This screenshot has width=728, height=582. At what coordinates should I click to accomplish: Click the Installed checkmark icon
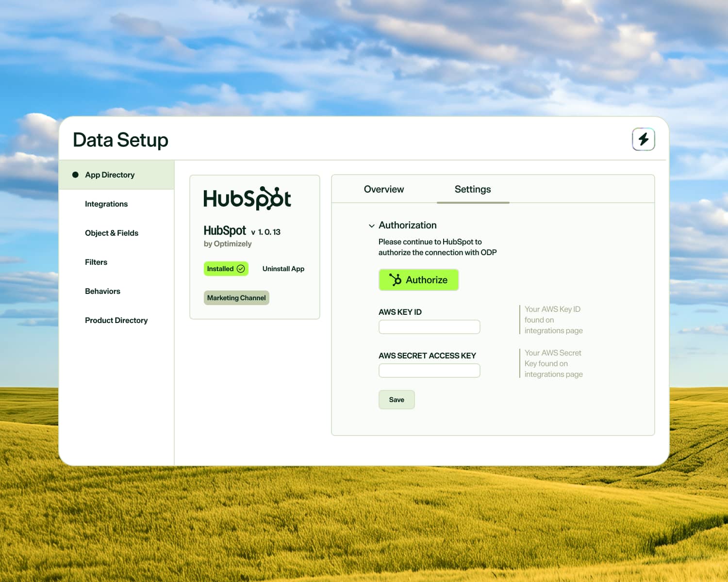click(241, 269)
